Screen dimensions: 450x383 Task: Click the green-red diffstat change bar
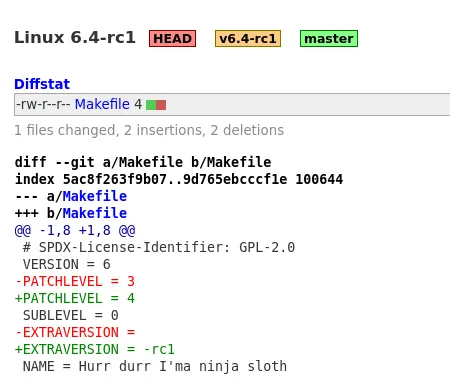point(156,105)
